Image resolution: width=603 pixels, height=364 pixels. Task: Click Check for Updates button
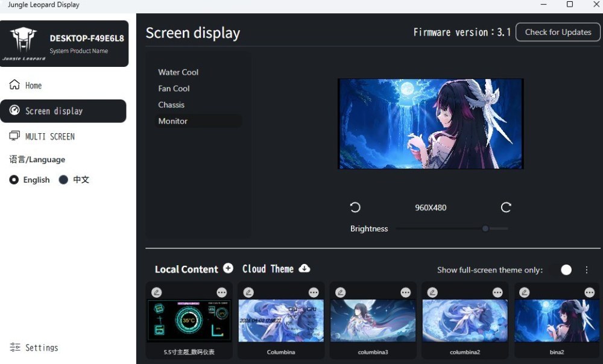(558, 33)
